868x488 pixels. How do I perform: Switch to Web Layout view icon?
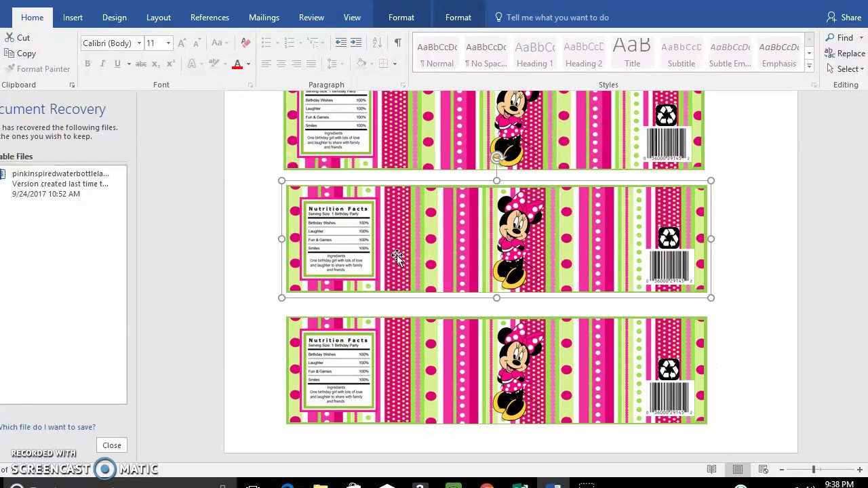pos(763,469)
